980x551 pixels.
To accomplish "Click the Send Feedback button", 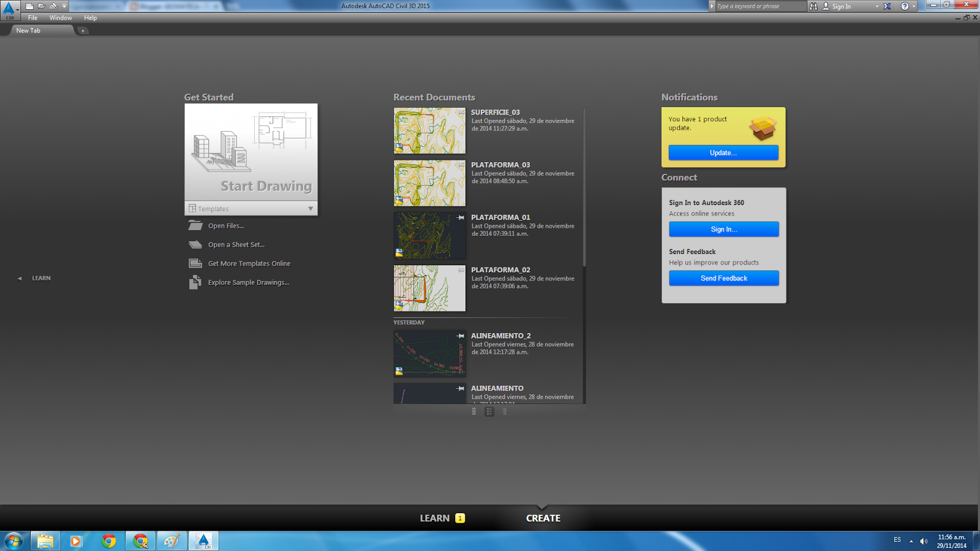I will [724, 278].
